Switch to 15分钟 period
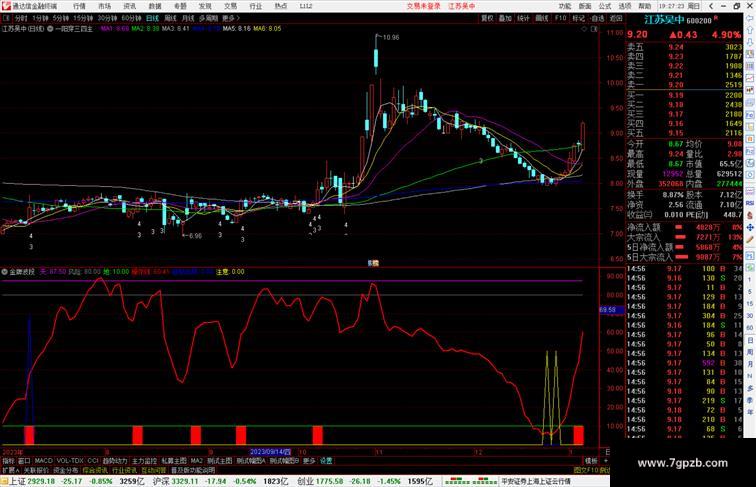 (82, 18)
